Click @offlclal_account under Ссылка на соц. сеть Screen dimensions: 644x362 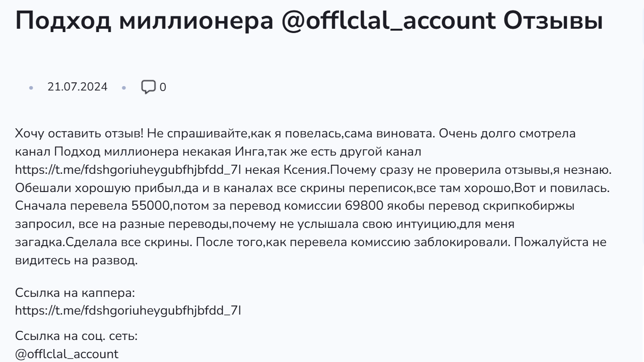[67, 354]
